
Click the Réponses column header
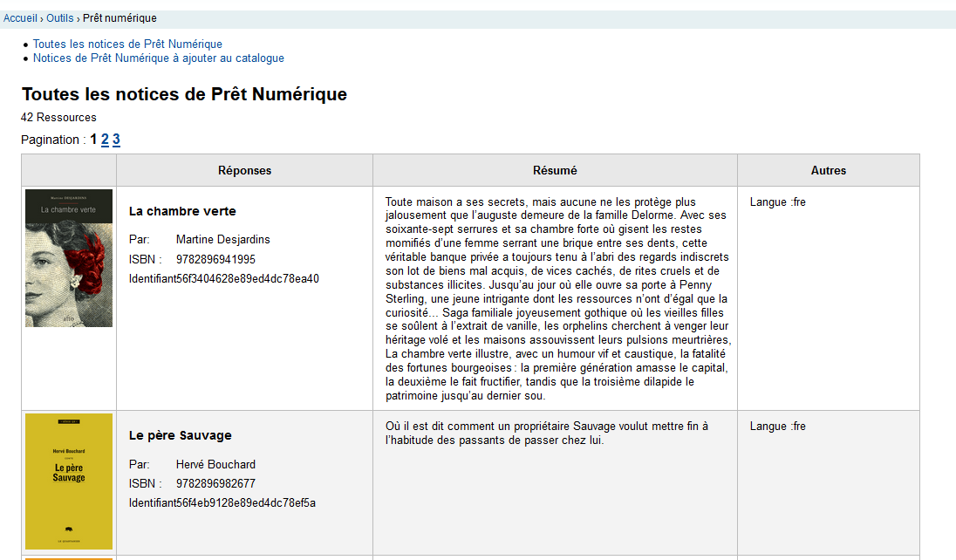point(244,170)
